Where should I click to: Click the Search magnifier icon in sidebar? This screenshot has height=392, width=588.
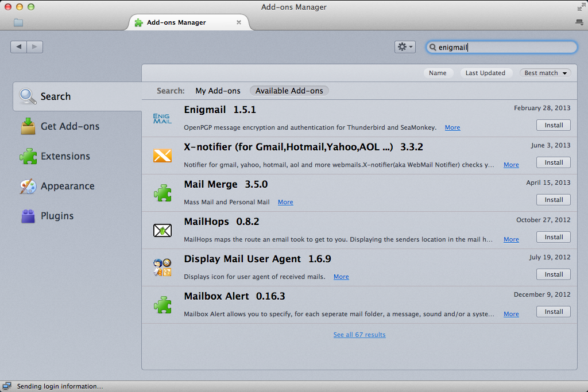[28, 96]
